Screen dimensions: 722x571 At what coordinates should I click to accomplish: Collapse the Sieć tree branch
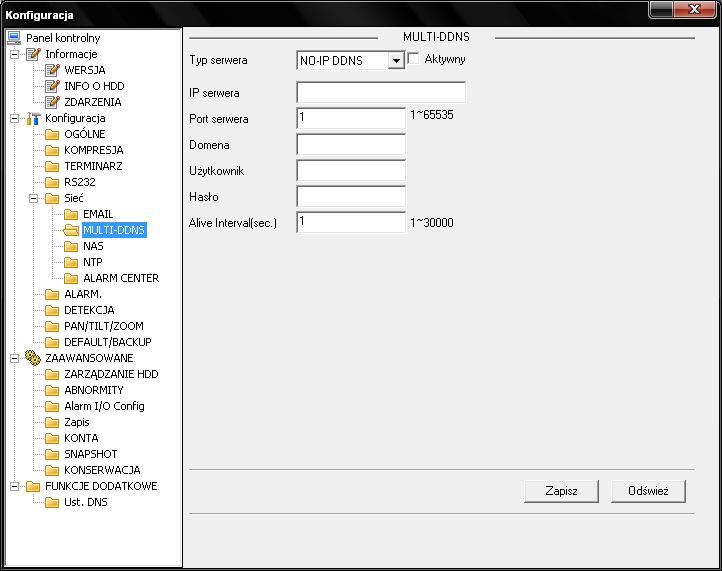coord(33,198)
